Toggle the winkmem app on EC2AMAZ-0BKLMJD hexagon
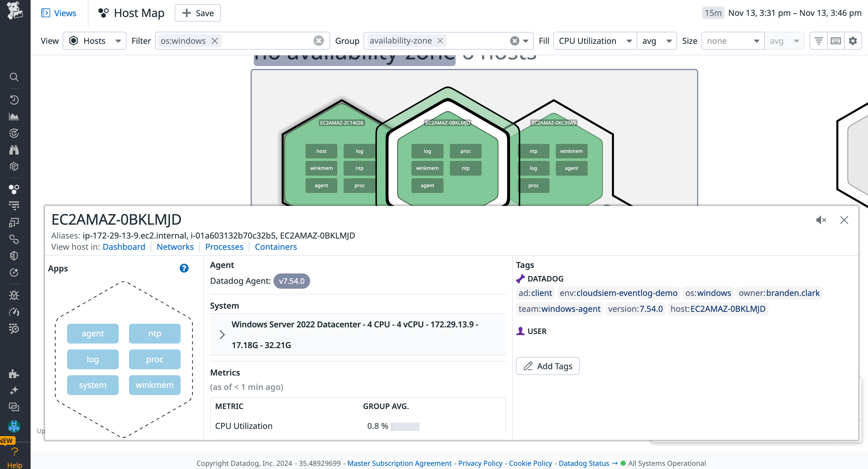 (427, 168)
